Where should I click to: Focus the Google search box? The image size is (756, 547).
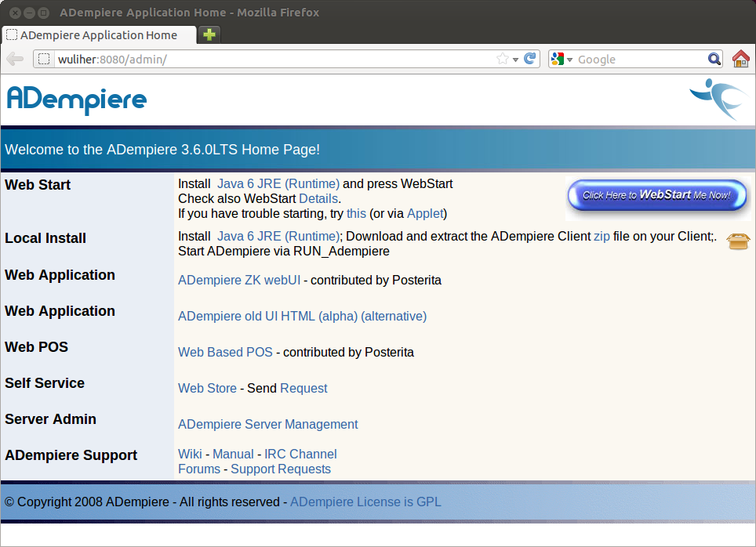pos(641,60)
